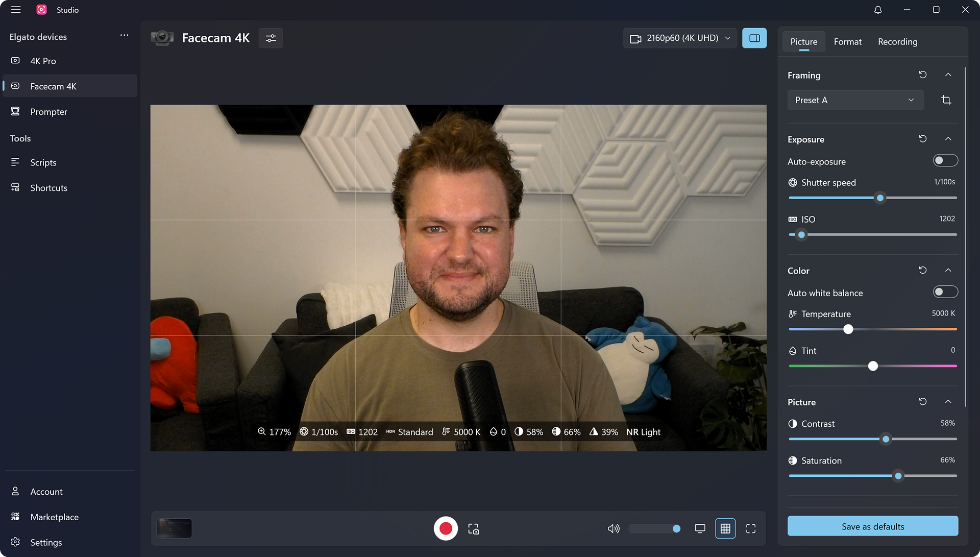Click the Temperature slider handle

[x=848, y=329]
